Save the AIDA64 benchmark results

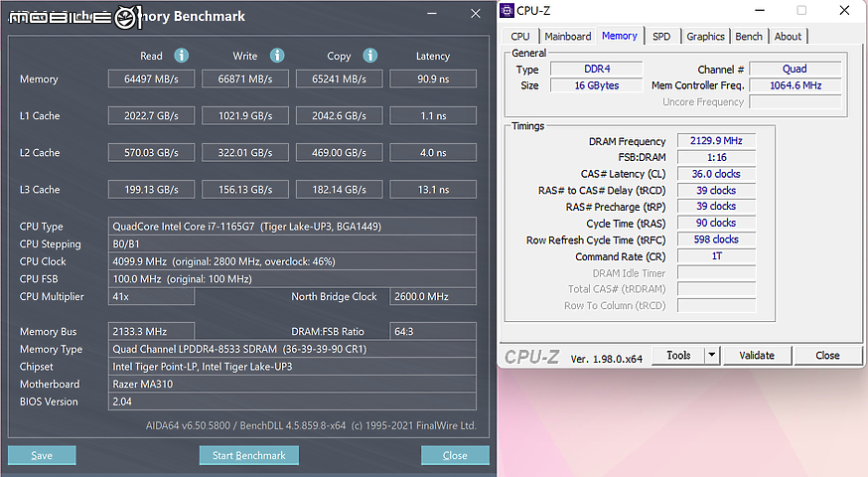(42, 455)
